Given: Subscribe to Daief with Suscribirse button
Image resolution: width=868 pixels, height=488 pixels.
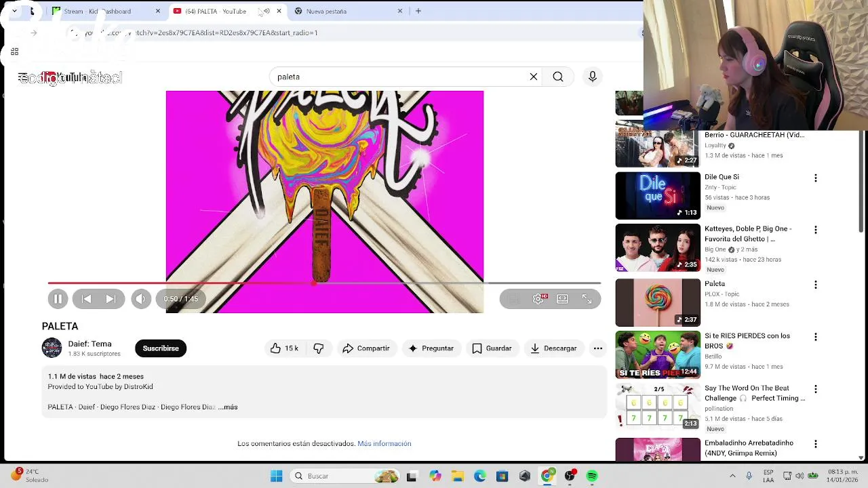Looking at the screenshot, I should coord(161,348).
